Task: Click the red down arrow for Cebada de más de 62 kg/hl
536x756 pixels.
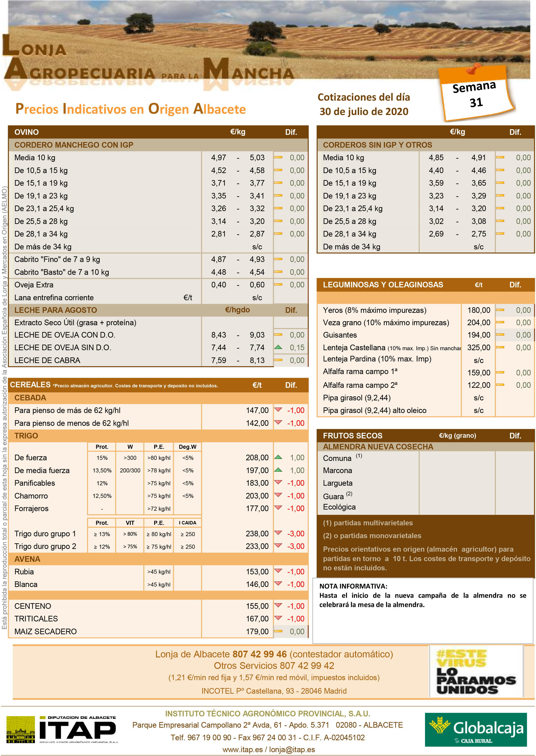Action: point(278,410)
